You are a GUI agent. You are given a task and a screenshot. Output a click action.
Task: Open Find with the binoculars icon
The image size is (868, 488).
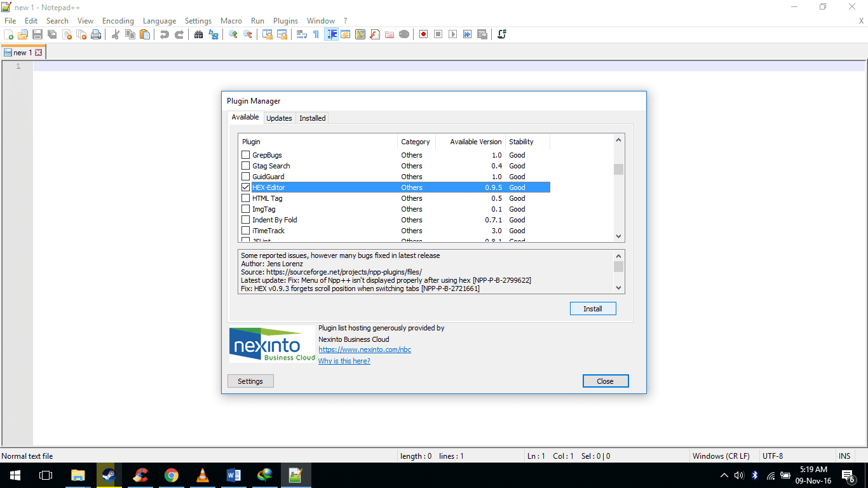pyautogui.click(x=199, y=34)
